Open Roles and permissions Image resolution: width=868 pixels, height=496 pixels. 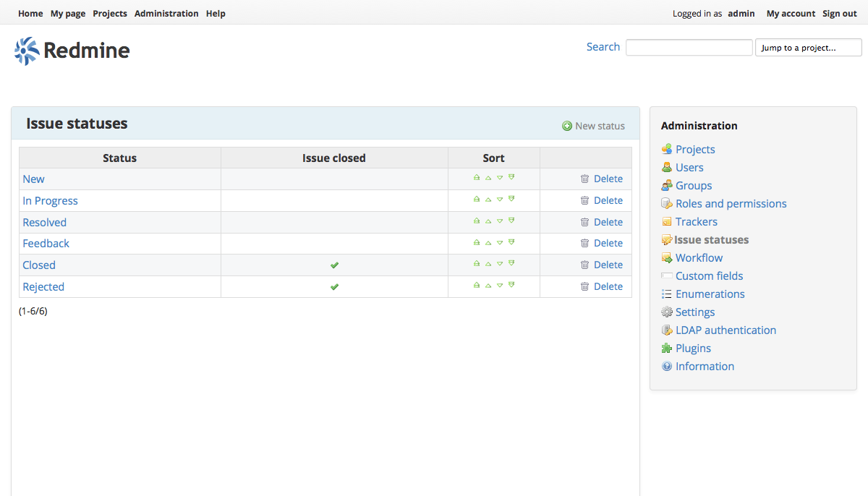(x=731, y=203)
